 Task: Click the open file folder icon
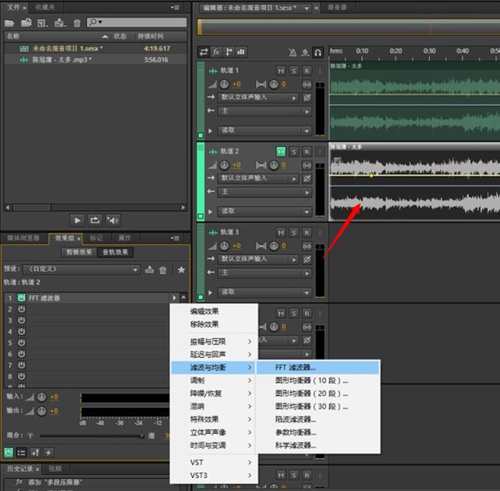click(9, 23)
